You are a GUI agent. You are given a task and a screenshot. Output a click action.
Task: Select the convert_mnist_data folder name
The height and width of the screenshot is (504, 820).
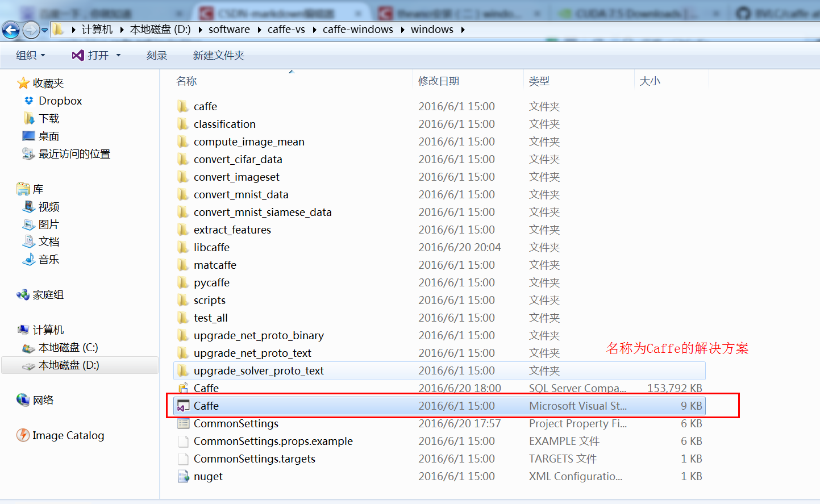tap(241, 194)
